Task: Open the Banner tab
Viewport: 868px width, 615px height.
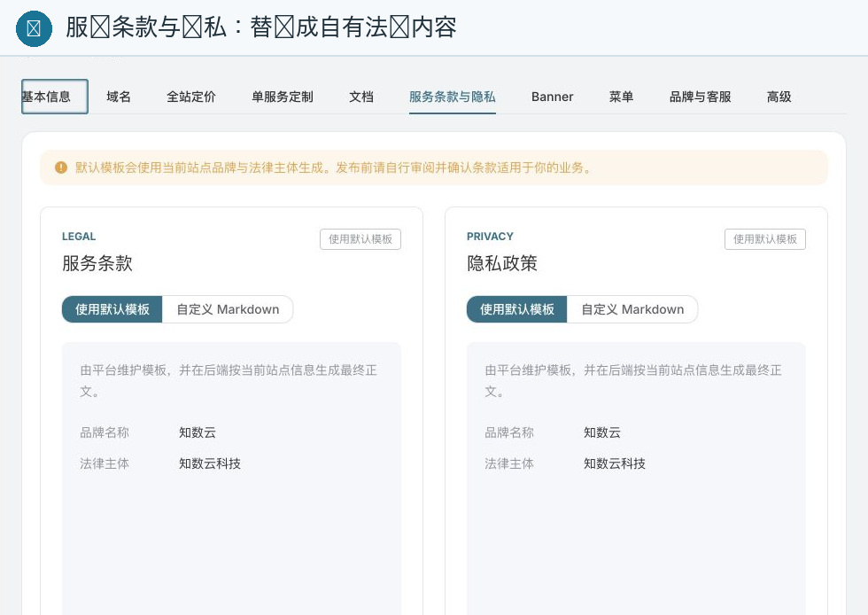Action: tap(552, 97)
